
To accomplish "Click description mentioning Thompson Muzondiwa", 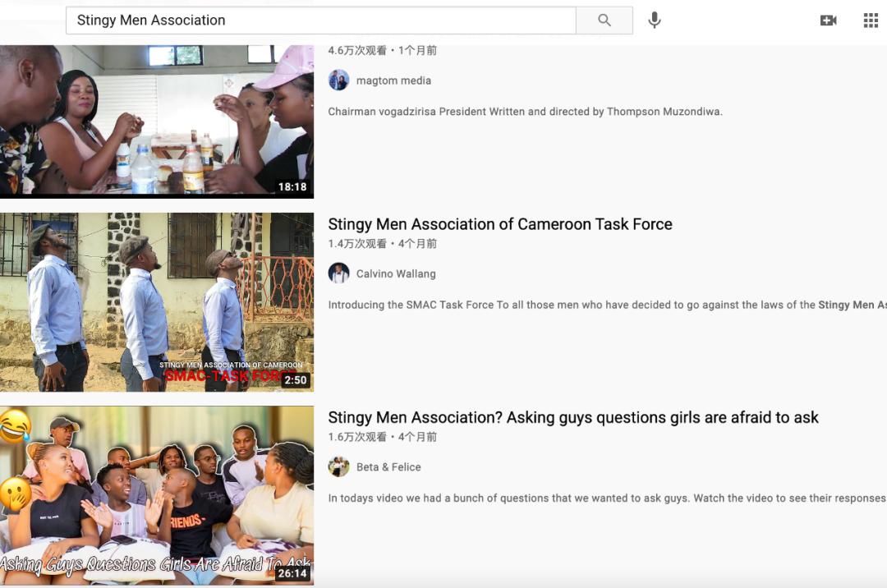I will pyautogui.click(x=525, y=112).
